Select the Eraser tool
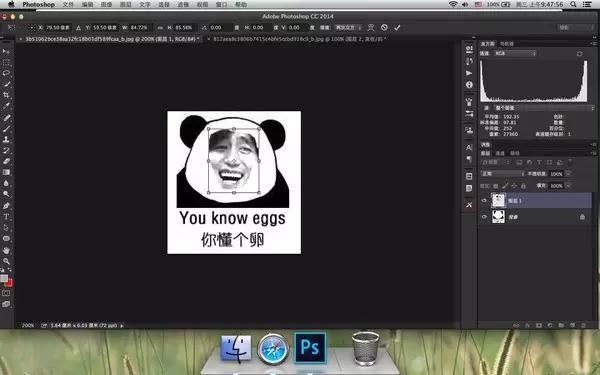600x375 pixels. click(6, 161)
